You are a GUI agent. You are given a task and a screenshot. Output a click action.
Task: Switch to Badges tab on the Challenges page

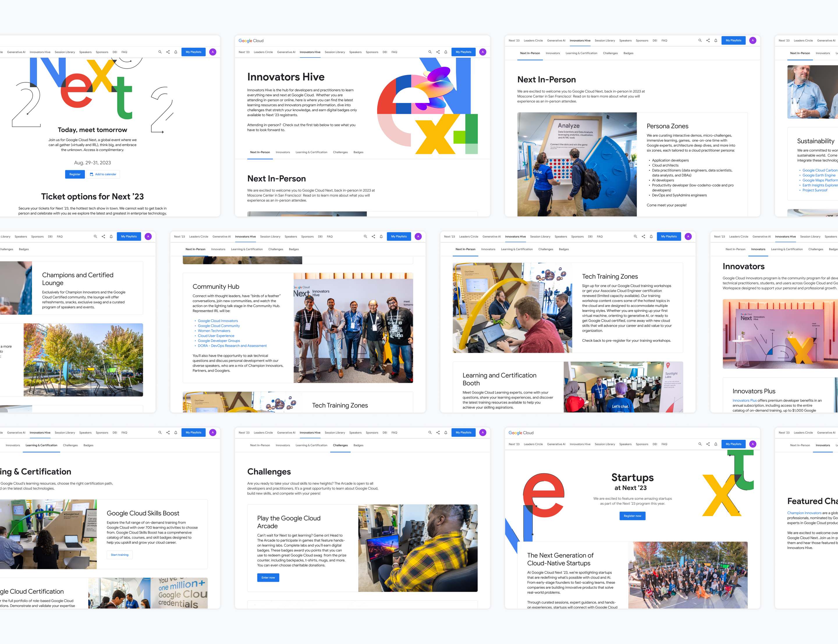[358, 445]
